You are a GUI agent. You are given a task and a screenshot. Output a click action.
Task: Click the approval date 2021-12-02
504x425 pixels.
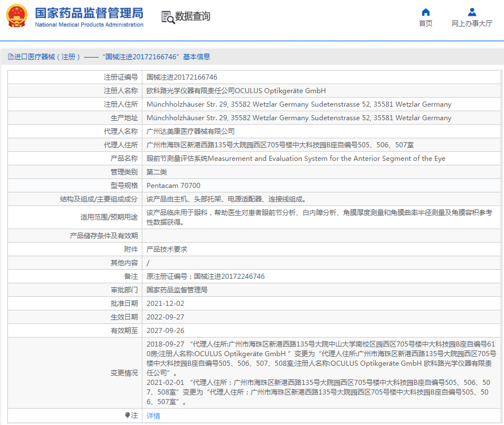point(166,304)
